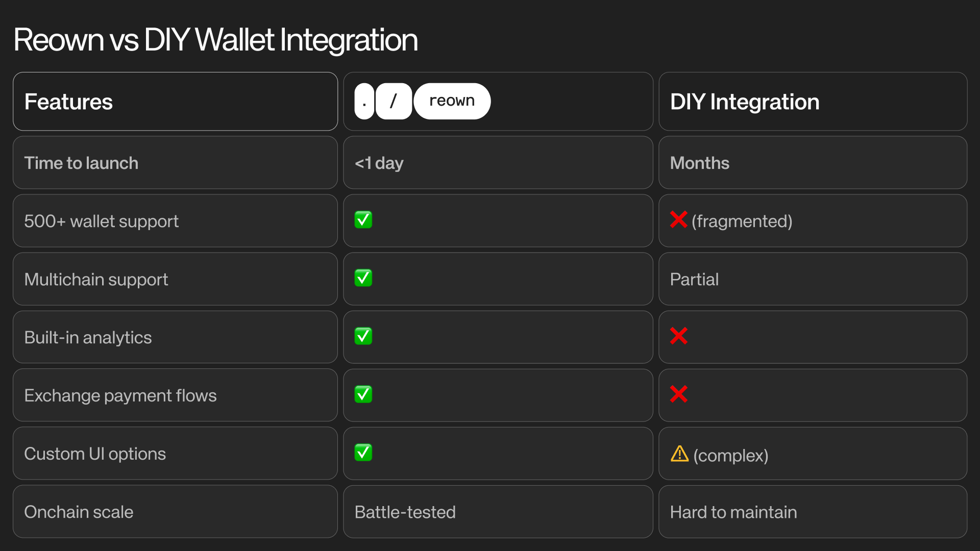Click the Hard to maintain text

tap(733, 512)
